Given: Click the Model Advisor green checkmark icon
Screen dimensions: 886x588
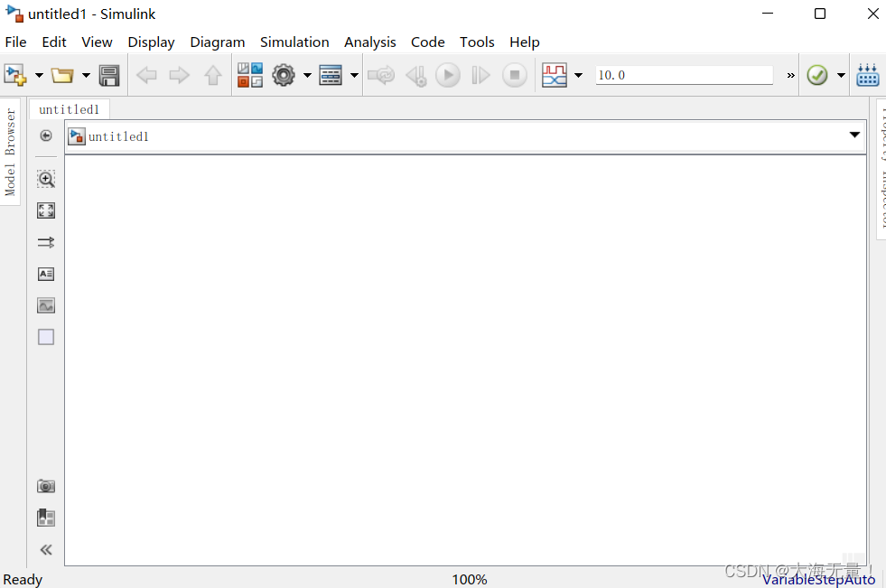Looking at the screenshot, I should (x=817, y=75).
